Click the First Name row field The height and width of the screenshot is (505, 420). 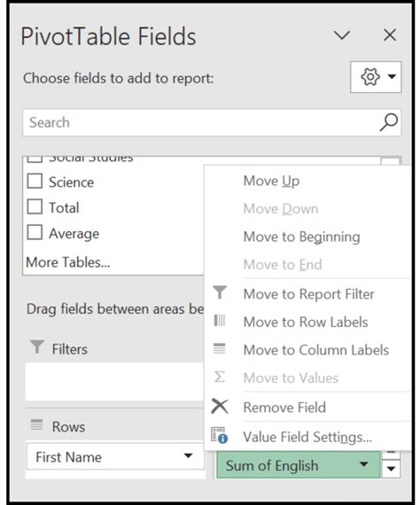[115, 456]
